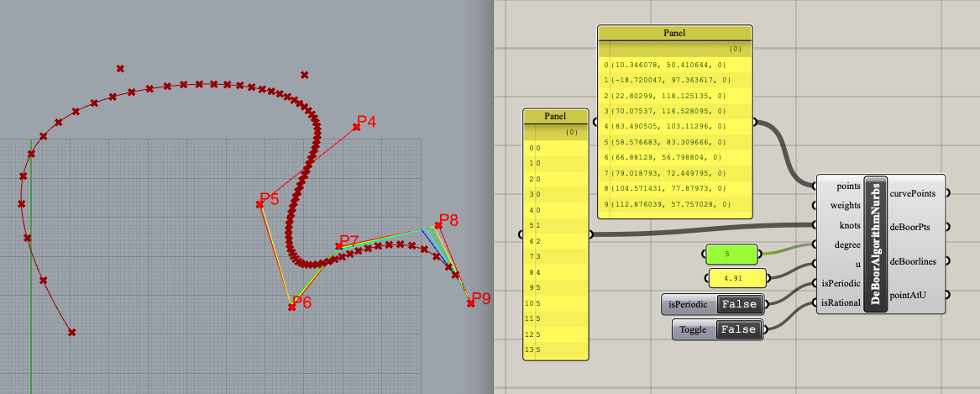This screenshot has width=980, height=394.
Task: Click the input grip of the knots panel
Action: click(521, 234)
